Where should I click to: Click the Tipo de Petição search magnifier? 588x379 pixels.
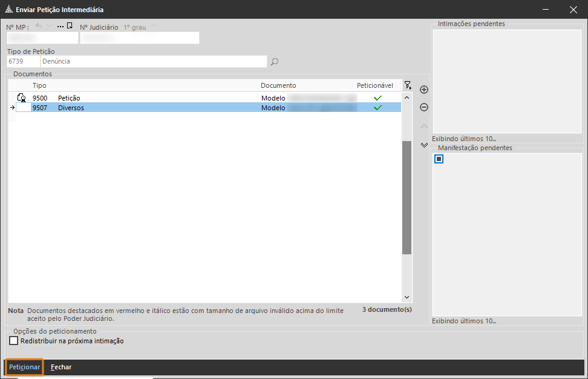(275, 62)
